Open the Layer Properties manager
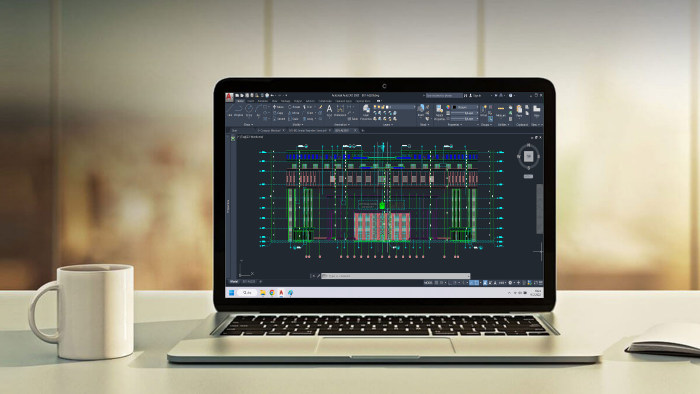Image resolution: width=700 pixels, height=394 pixels. click(x=366, y=112)
